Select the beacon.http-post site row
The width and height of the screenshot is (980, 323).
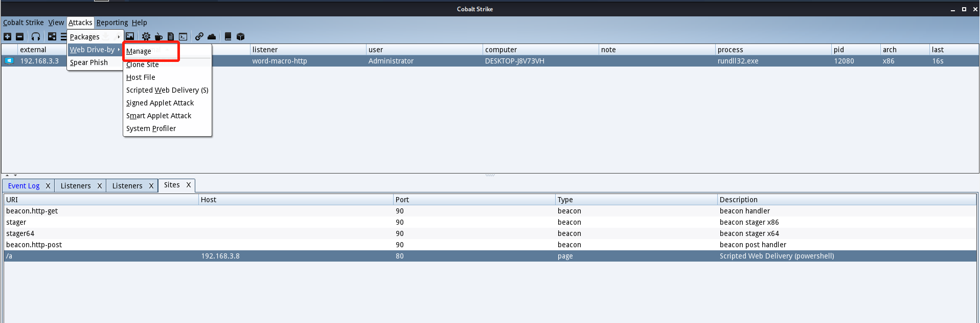(490, 245)
